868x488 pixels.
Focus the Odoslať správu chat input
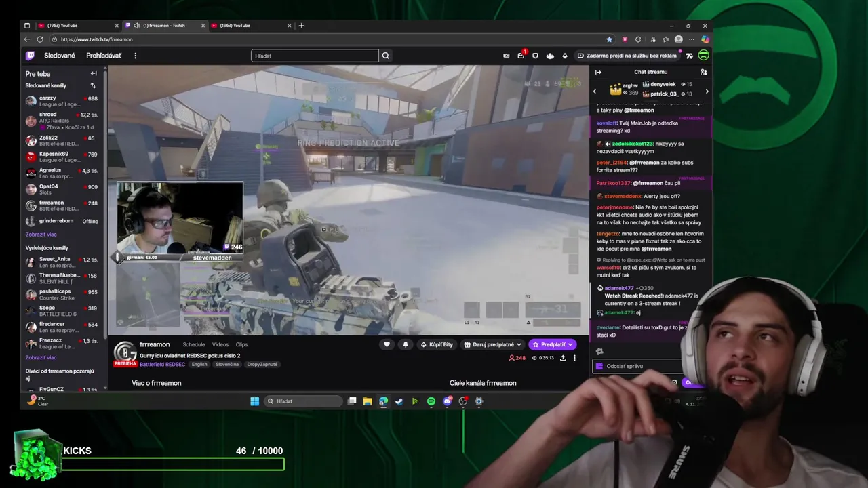[637, 366]
